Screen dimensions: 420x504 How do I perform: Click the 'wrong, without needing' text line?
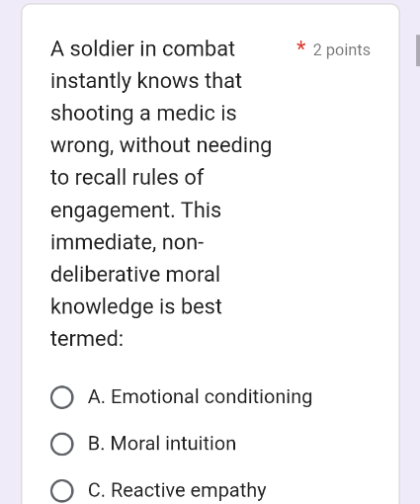161,145
